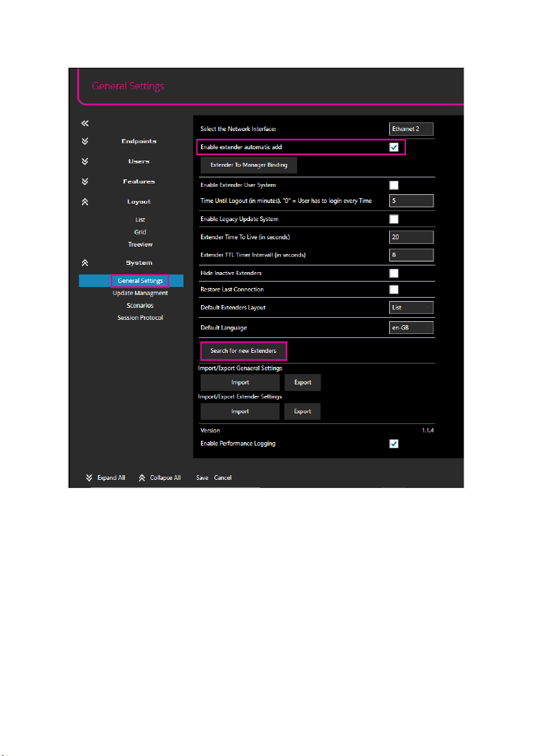Edit Extender TTL Timer Intervall field
This screenshot has width=533, height=756.
pyautogui.click(x=411, y=255)
